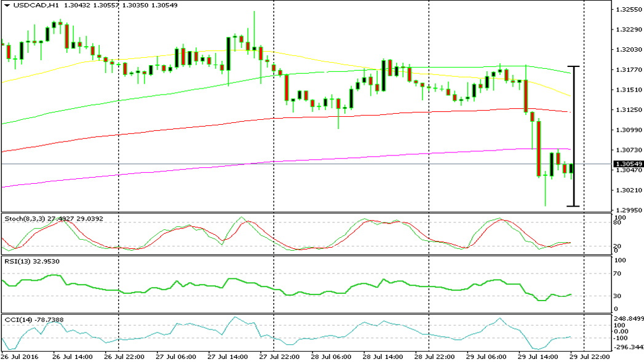The image size is (644, 362).
Task: Click the 26 Jul 2016 time axis label
Action: (20, 355)
